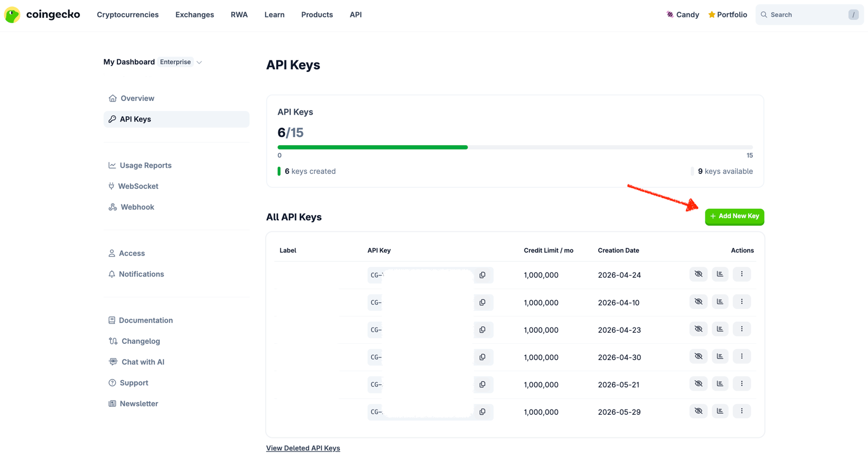
Task: Open usage chart for the 2026-04-30 key
Action: pyautogui.click(x=720, y=356)
